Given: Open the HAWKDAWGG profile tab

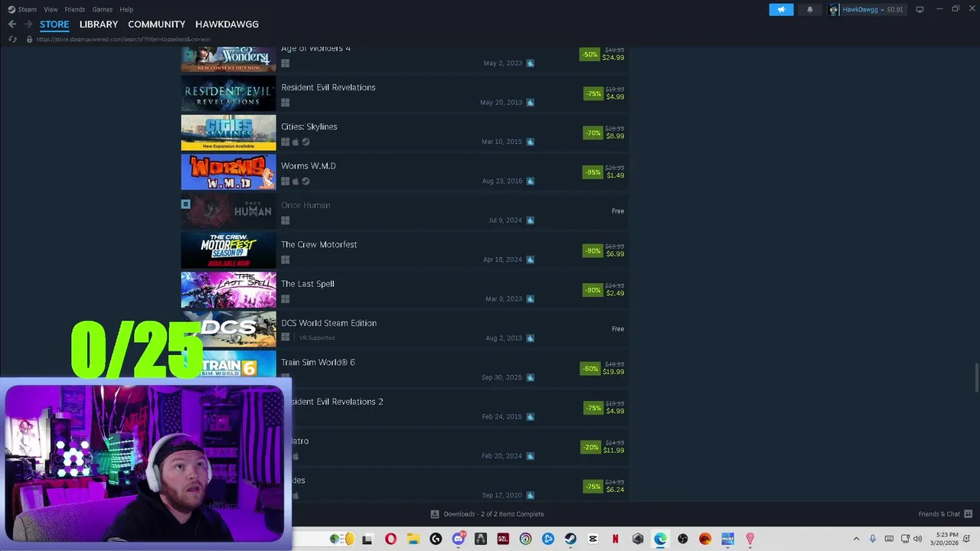Looking at the screenshot, I should click(x=227, y=24).
